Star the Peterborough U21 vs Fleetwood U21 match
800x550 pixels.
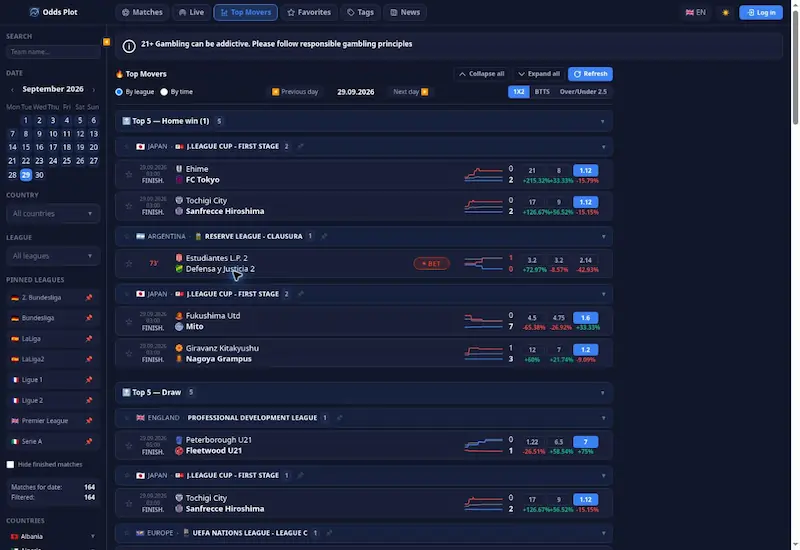point(129,445)
